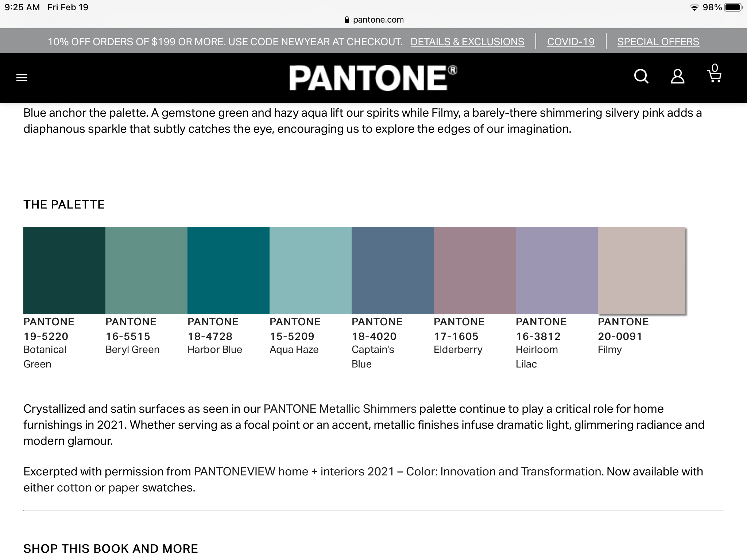
Task: Tap the pantone.com address bar
Action: pyautogui.click(x=378, y=20)
